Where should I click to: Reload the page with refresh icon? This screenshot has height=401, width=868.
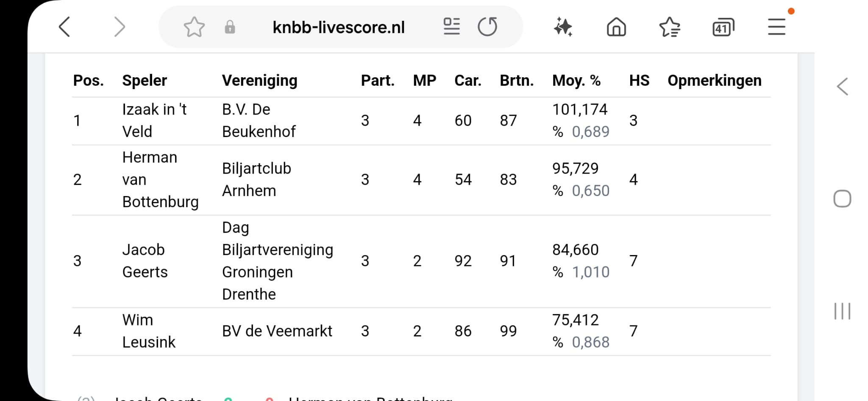point(487,26)
